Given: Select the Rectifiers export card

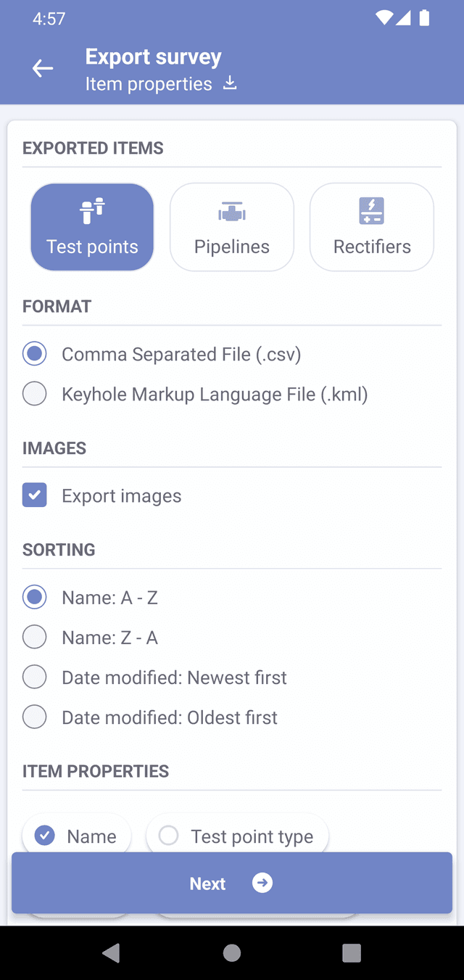Looking at the screenshot, I should (372, 227).
